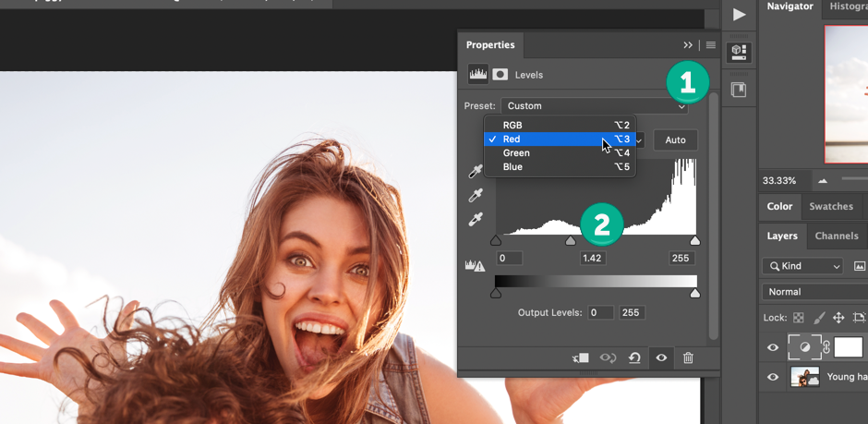Choose Green from the channel list
868x424 pixels.
[x=516, y=153]
